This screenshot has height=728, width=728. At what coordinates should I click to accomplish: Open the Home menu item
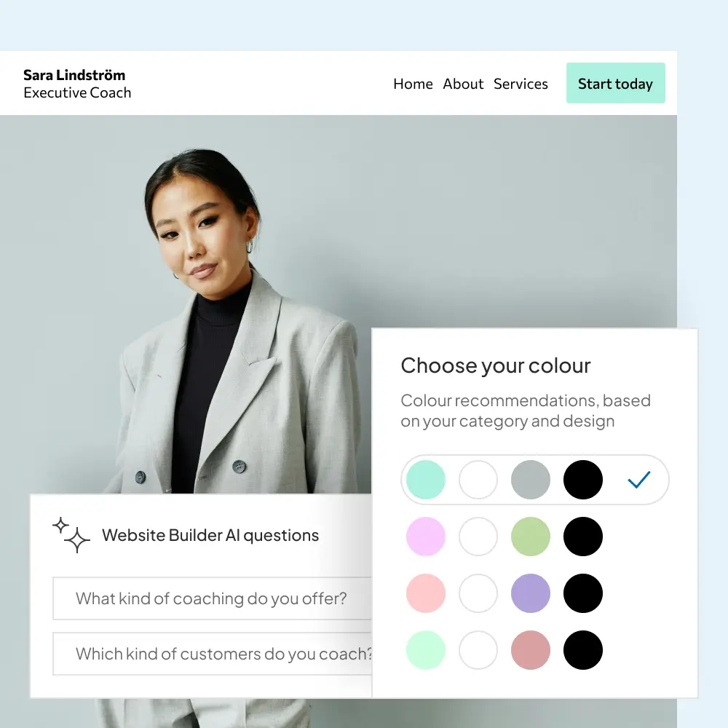click(413, 84)
